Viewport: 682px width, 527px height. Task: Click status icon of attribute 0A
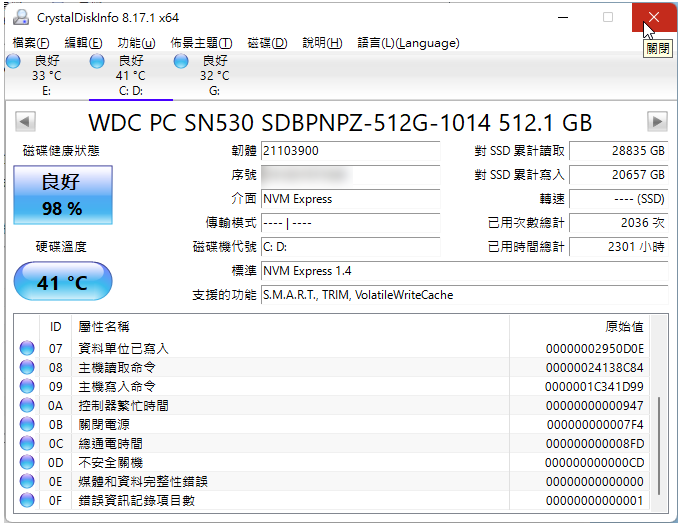point(27,405)
